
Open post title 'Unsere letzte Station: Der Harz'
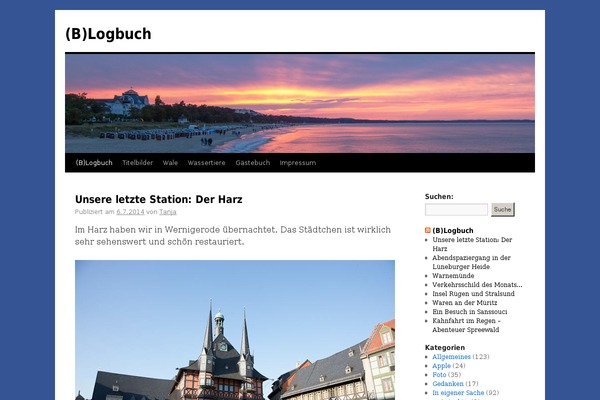pos(158,199)
